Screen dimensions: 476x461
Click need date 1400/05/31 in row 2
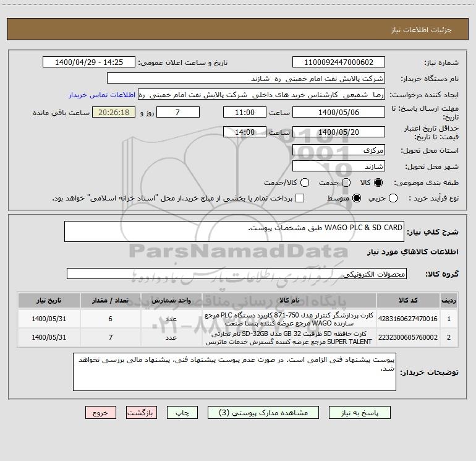click(49, 337)
